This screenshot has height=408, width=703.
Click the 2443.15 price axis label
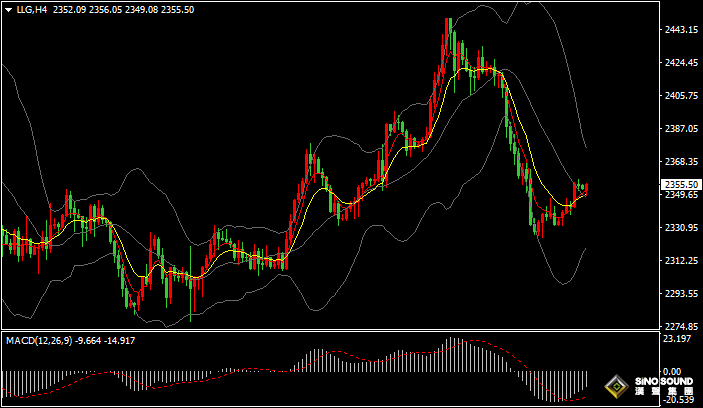click(680, 30)
